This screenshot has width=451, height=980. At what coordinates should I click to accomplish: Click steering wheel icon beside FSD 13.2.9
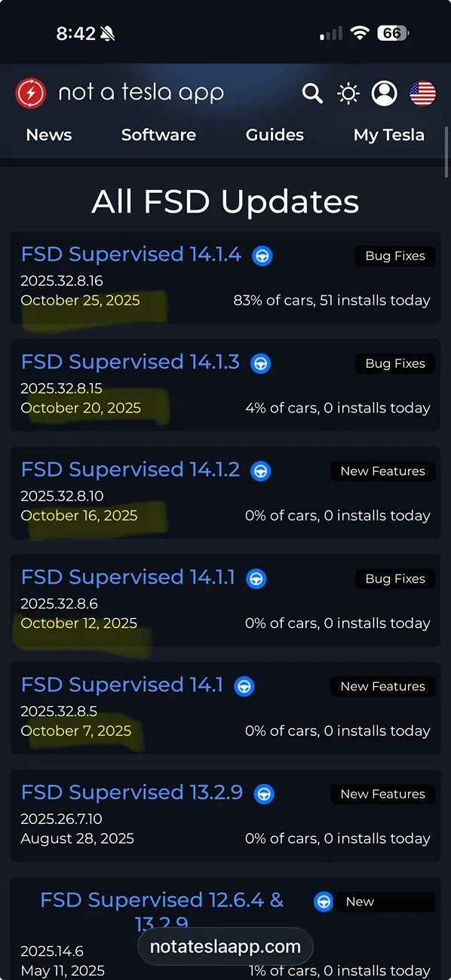click(x=264, y=794)
